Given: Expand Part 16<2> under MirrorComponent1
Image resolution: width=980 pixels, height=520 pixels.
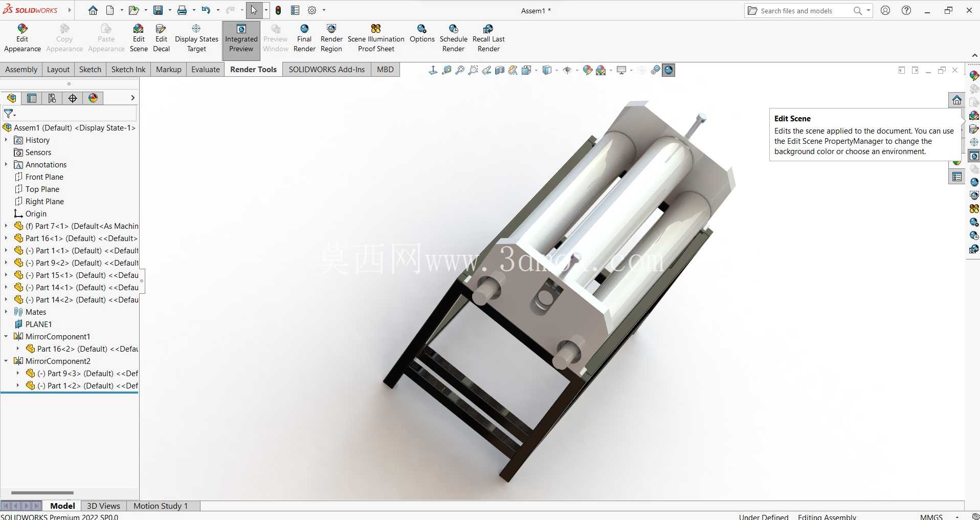Looking at the screenshot, I should 18,349.
